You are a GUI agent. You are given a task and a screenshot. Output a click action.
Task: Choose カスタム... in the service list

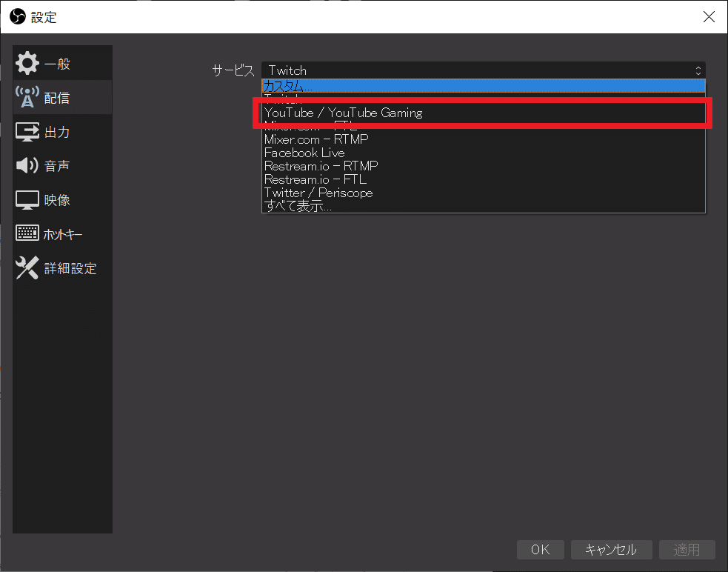[x=484, y=86]
